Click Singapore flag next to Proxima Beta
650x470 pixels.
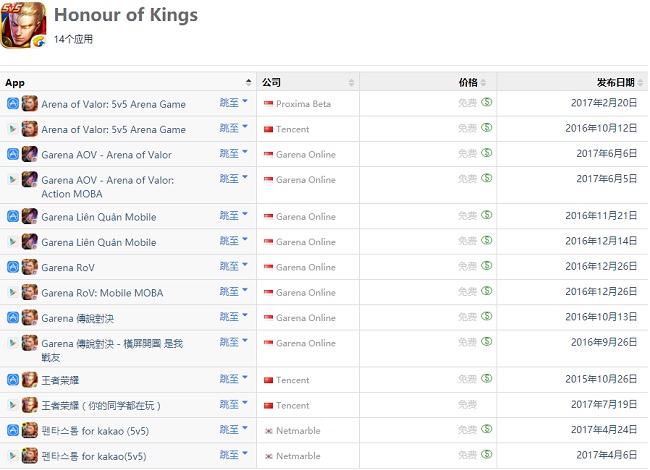click(x=269, y=104)
